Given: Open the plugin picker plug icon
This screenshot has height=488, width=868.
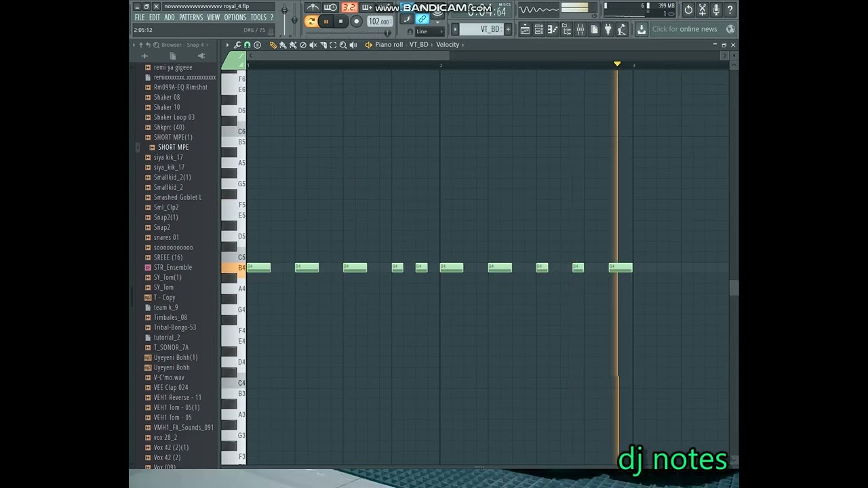Looking at the screenshot, I should tap(608, 29).
